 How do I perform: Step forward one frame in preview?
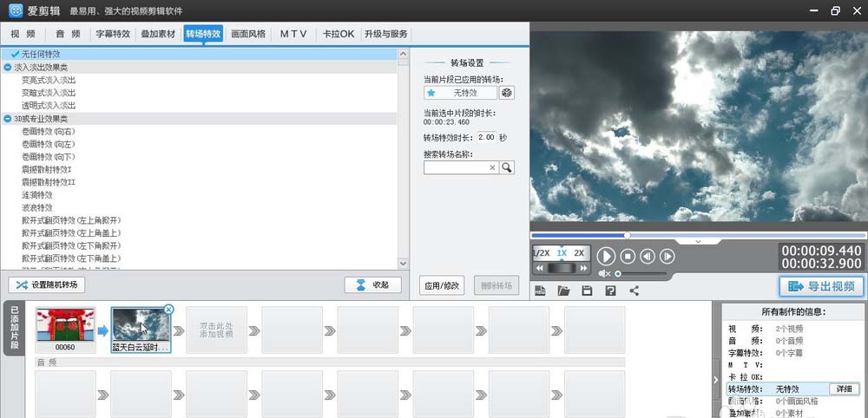[x=667, y=256]
